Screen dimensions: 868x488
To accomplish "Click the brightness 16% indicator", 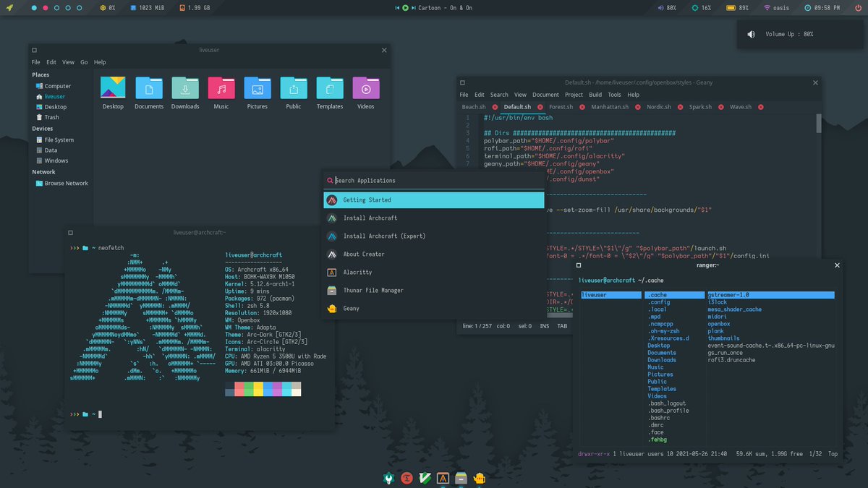I will click(x=701, y=7).
